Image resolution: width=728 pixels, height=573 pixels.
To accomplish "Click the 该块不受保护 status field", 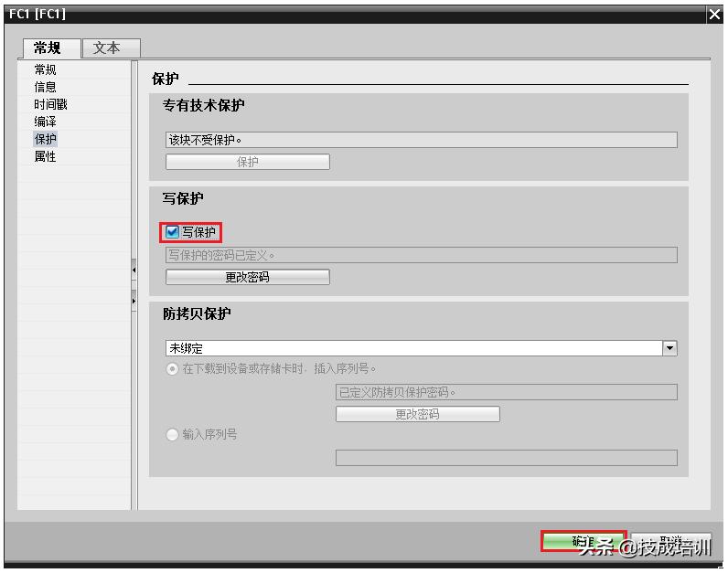I will click(421, 140).
